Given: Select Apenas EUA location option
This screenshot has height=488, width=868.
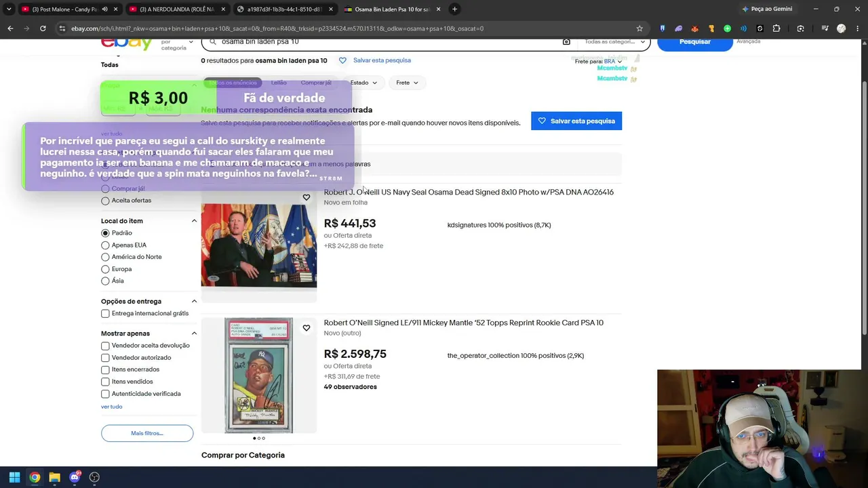Looking at the screenshot, I should [x=105, y=245].
